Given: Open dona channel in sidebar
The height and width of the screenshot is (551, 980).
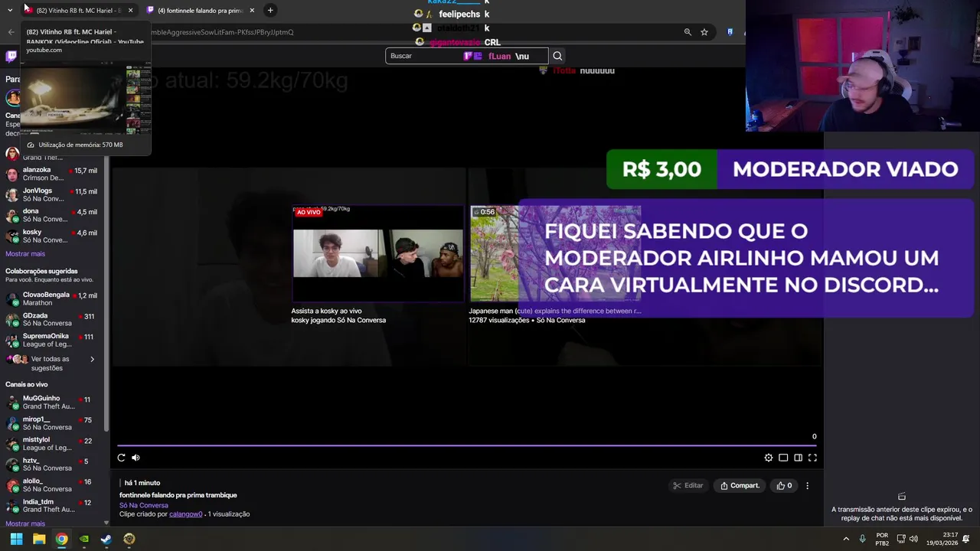Looking at the screenshot, I should (54, 215).
